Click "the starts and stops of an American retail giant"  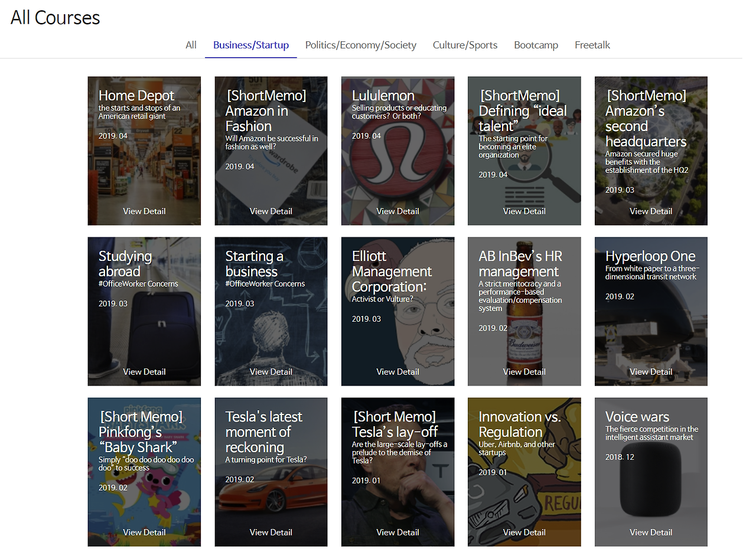click(x=139, y=112)
